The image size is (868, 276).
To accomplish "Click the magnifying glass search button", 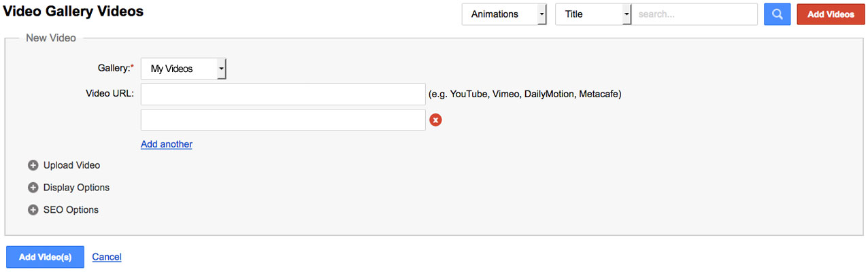I will pyautogui.click(x=777, y=14).
